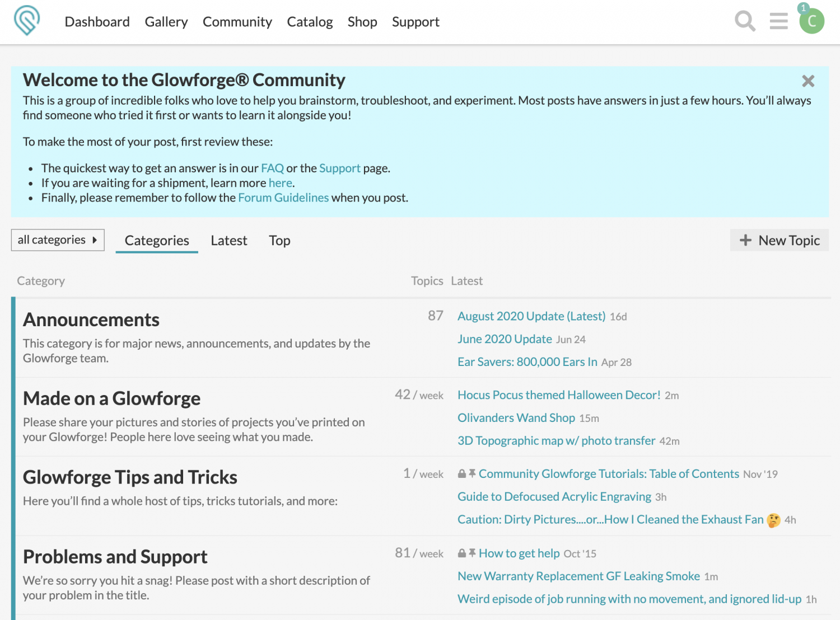This screenshot has width=840, height=620.
Task: Open the June 2020 Update topic
Action: [x=505, y=339]
